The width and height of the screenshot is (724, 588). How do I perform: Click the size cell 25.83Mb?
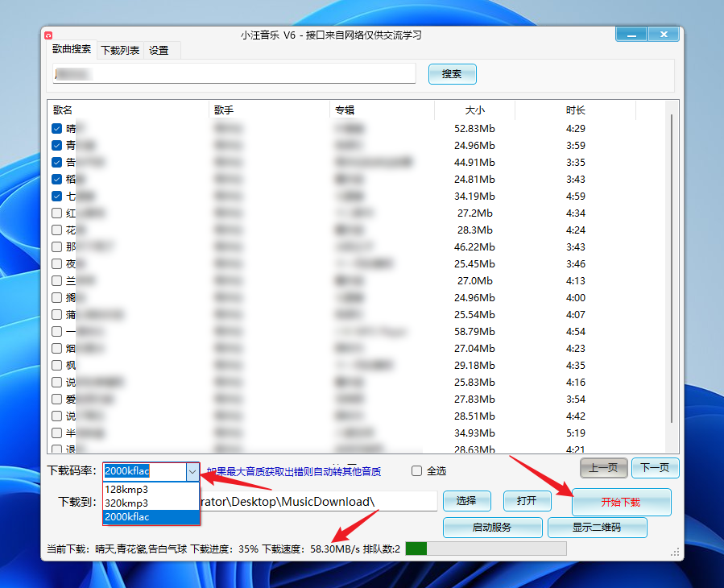[474, 383]
